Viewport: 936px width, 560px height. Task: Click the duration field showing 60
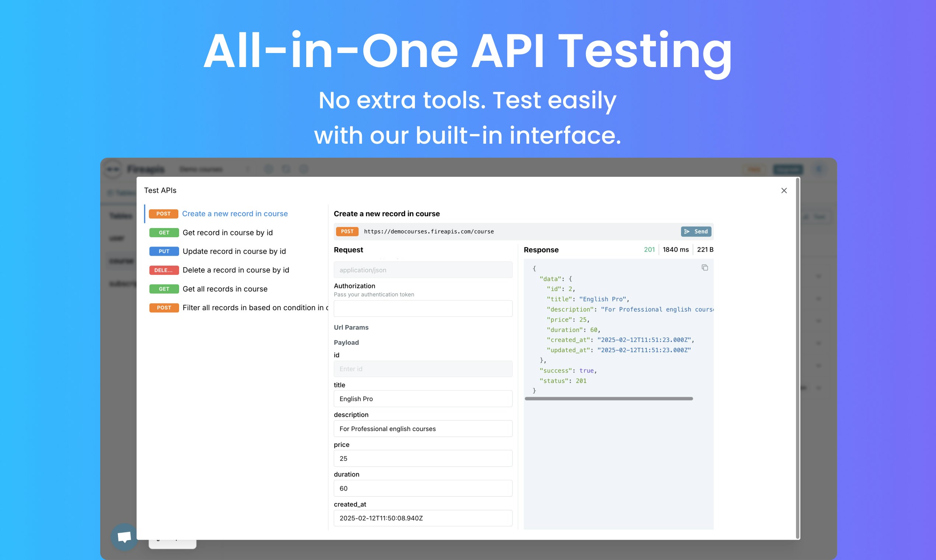423,488
